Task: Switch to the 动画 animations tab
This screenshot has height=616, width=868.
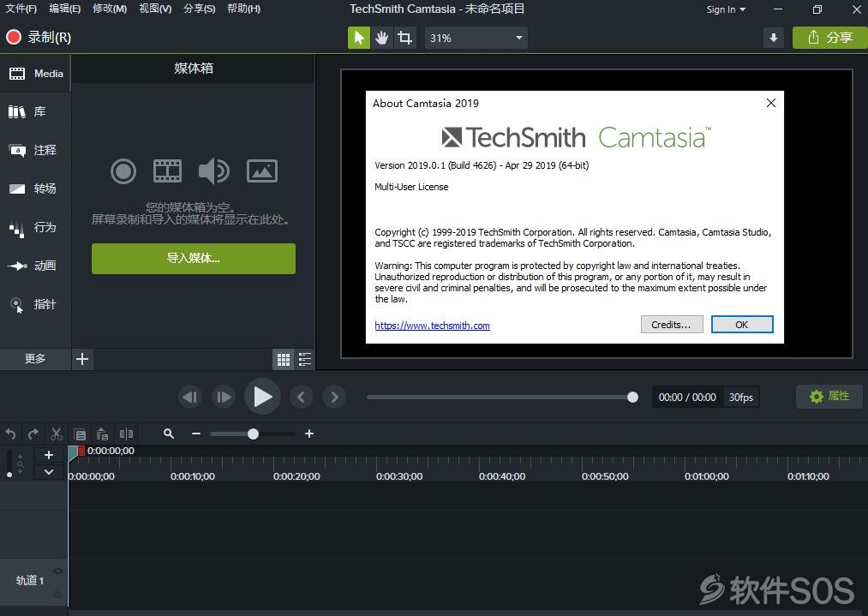Action: 35,266
